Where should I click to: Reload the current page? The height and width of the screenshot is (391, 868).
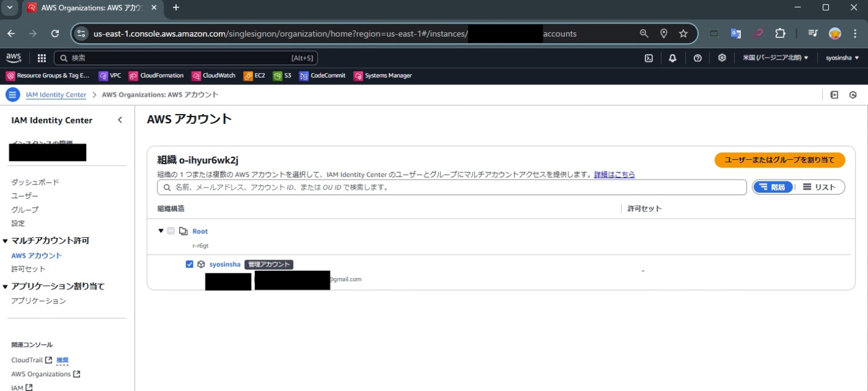coord(55,33)
